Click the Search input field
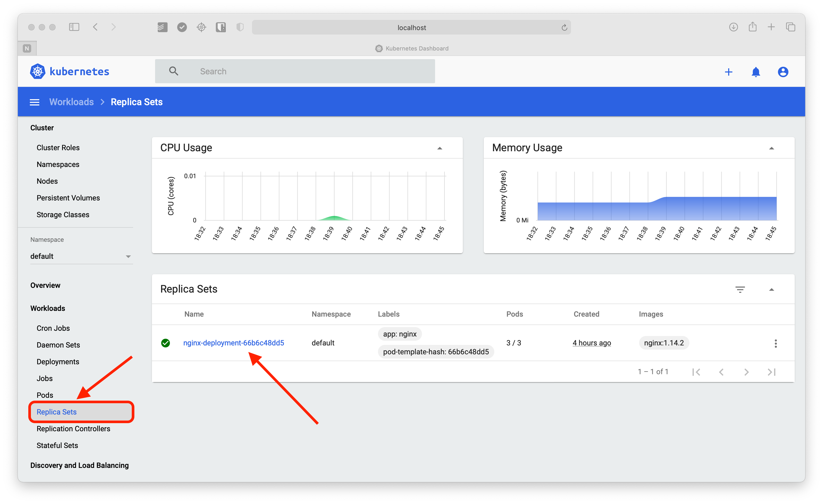Viewport: 823px width, 504px height. click(295, 71)
